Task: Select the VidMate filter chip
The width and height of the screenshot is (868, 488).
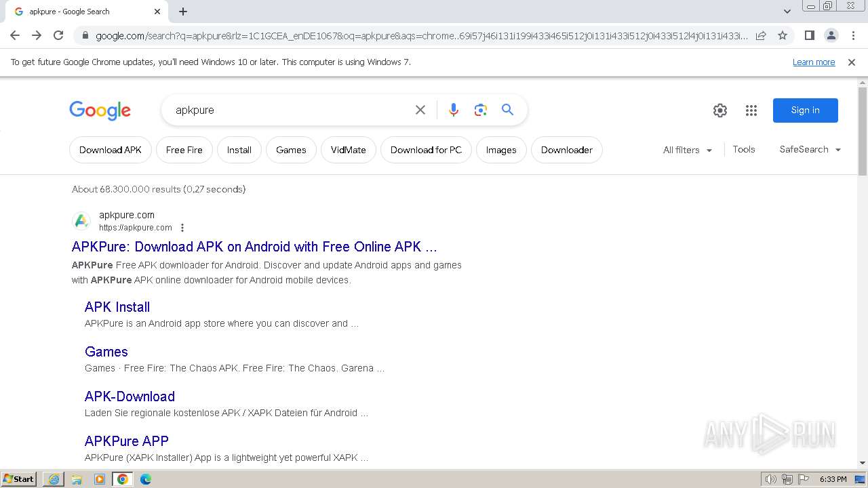Action: point(349,150)
